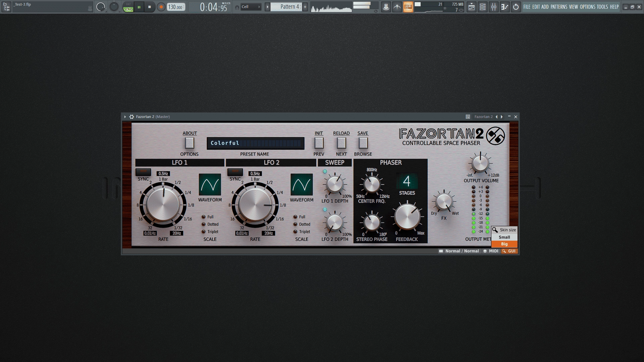
Task: Open the HELP menu
Action: [x=614, y=7]
